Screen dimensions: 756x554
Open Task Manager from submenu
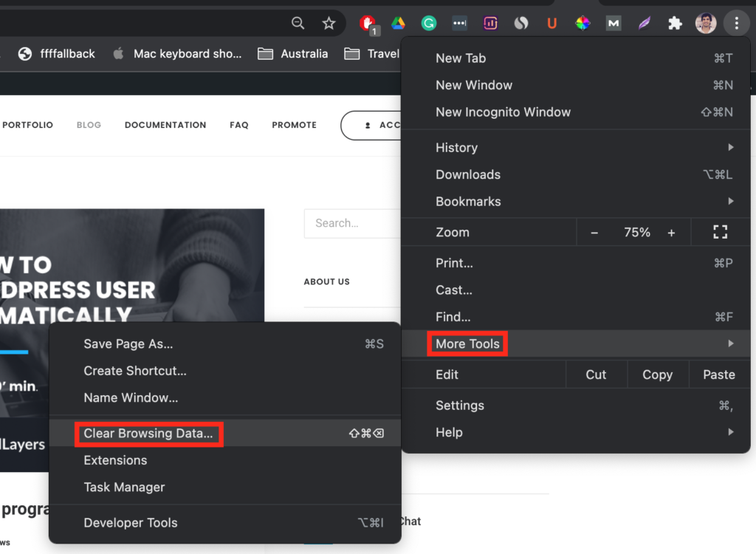point(225,487)
